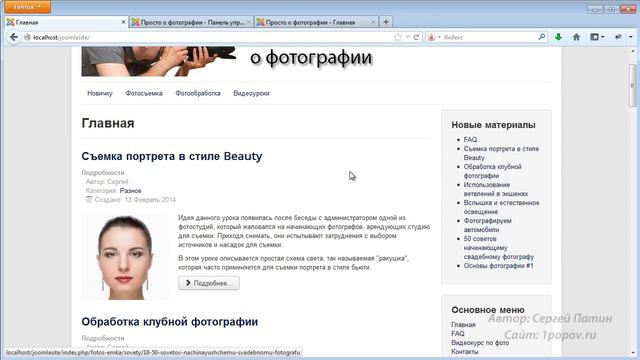This screenshot has height=360, width=640.
Task: Open link 50 советов начинающему свадебному фотографу
Action: click(499, 248)
